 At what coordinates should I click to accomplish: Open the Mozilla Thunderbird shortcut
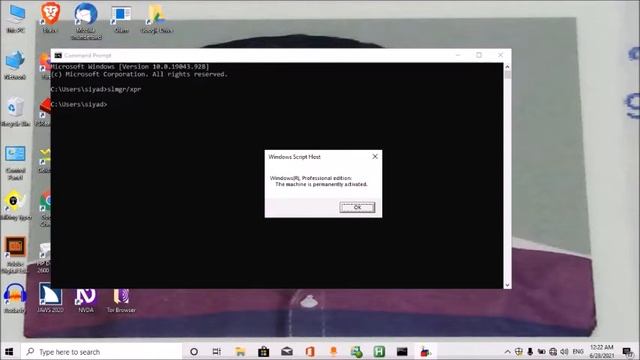(86, 21)
